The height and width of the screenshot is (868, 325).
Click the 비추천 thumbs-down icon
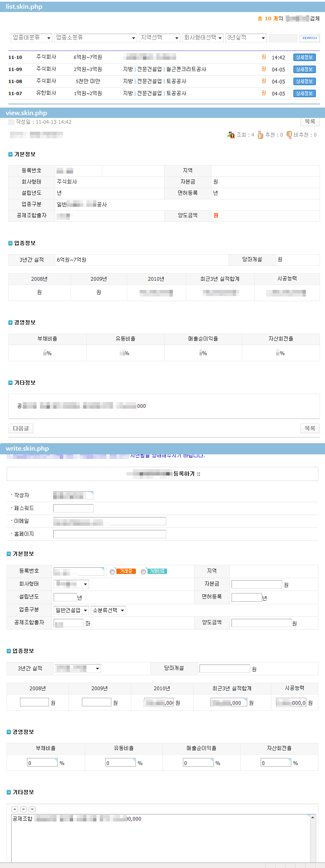(289, 135)
